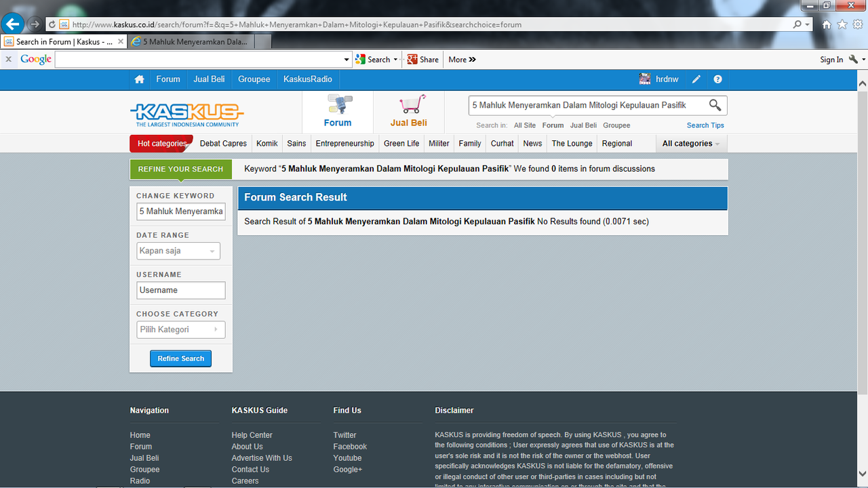This screenshot has width=868, height=488.
Task: Set search scope to All Site
Action: (x=525, y=125)
